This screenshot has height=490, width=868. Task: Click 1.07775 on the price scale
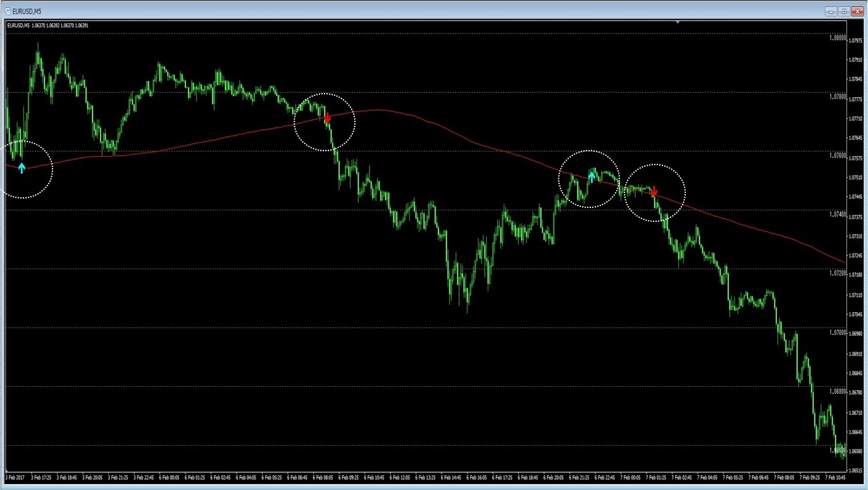point(857,99)
